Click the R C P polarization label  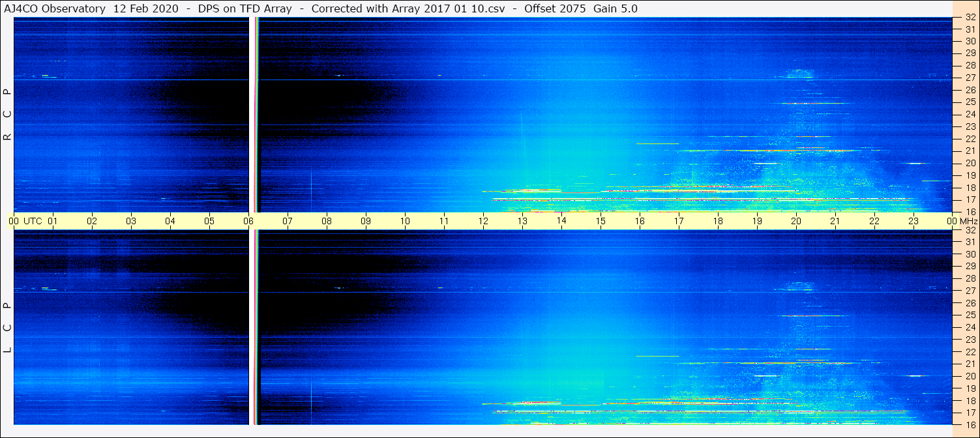8,115
